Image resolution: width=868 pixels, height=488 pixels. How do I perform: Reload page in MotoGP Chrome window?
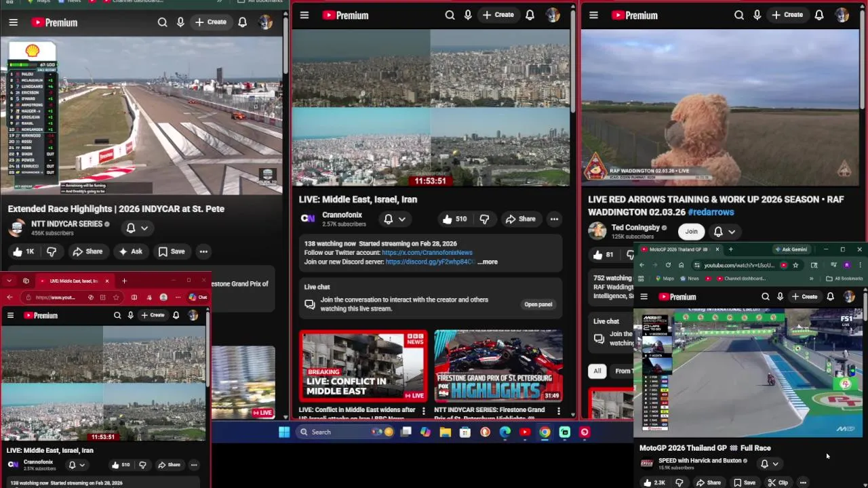[668, 265]
